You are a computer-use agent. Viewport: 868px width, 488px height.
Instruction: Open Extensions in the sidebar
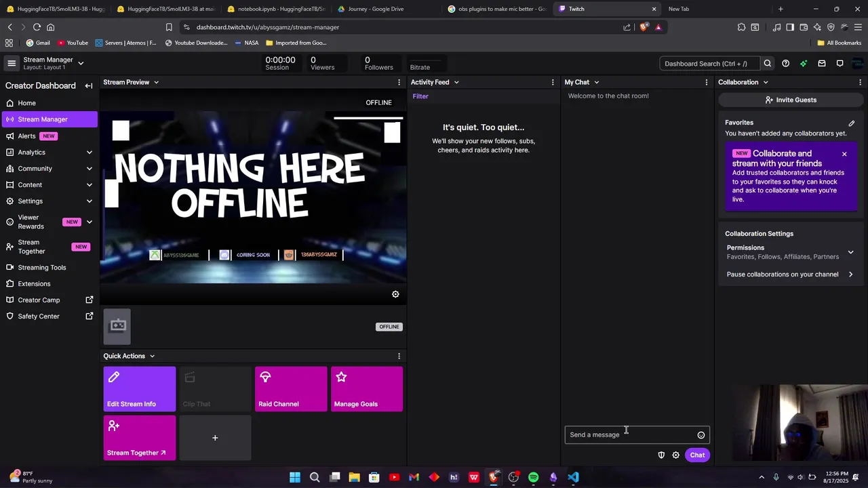tap(49, 284)
